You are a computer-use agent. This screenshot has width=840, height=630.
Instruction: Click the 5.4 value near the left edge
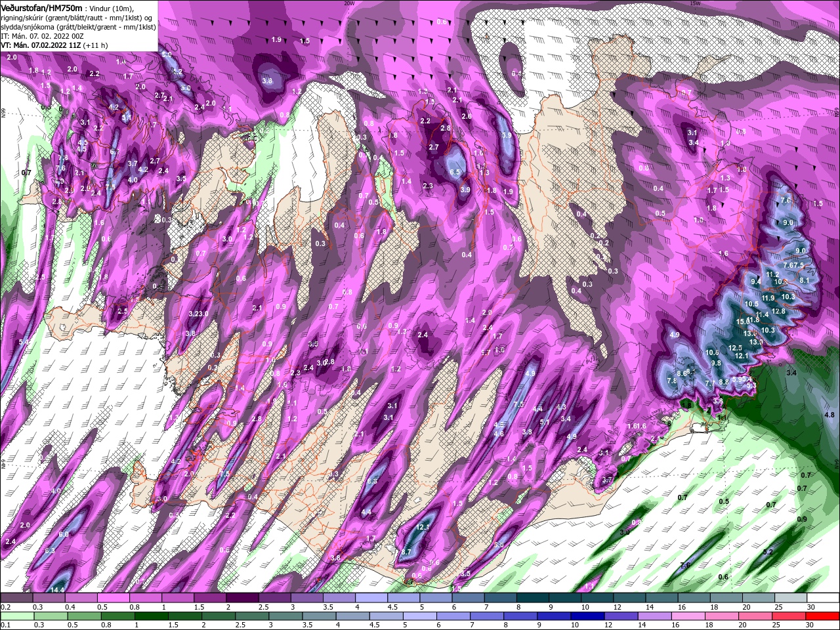pyautogui.click(x=24, y=342)
